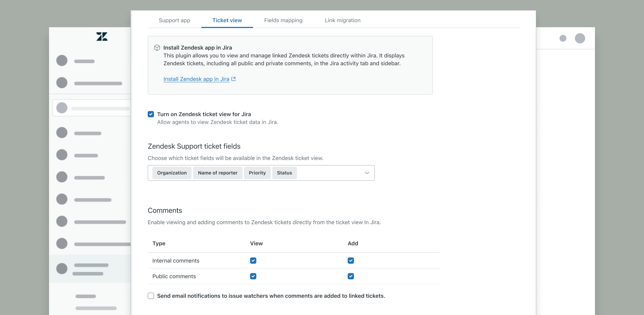Toggle the Internal comments View checkbox
The image size is (644, 315).
253,260
